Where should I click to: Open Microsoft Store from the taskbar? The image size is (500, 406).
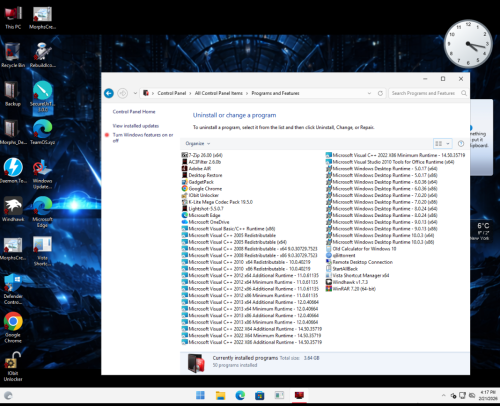[x=260, y=396]
